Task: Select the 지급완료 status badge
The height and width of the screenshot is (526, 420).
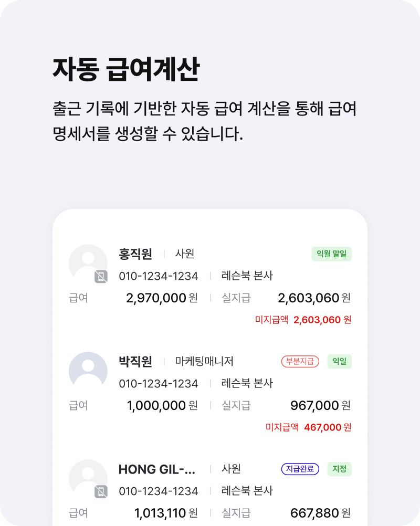Action: click(300, 469)
